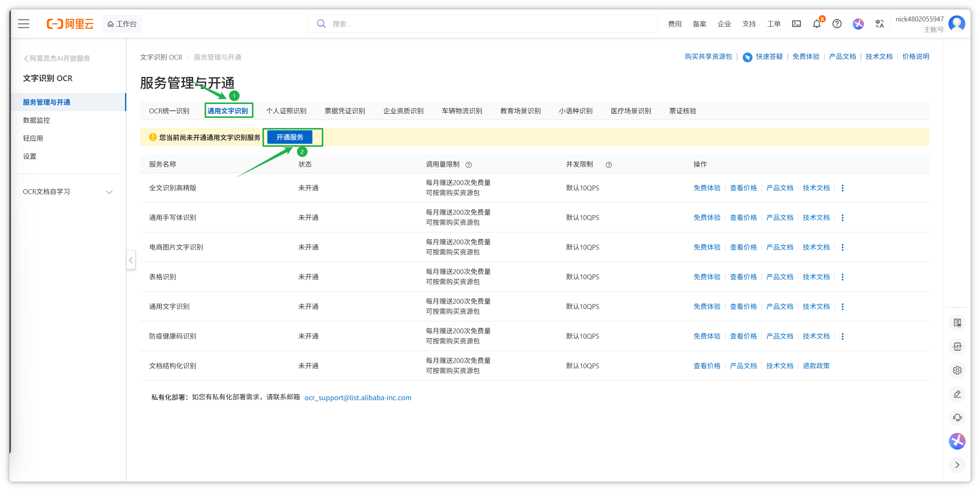980x491 pixels.
Task: Open more options for 全文识别高精版 row
Action: click(x=842, y=188)
